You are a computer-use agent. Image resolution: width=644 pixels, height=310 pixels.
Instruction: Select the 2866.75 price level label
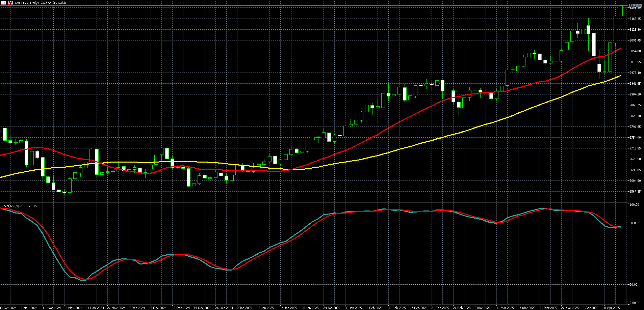[635, 105]
